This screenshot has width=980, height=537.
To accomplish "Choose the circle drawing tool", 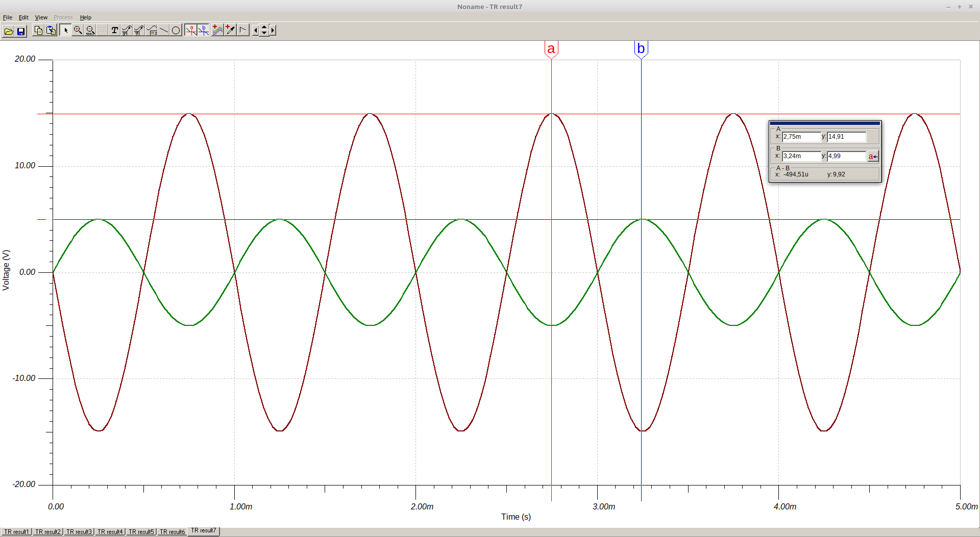I will 176,31.
